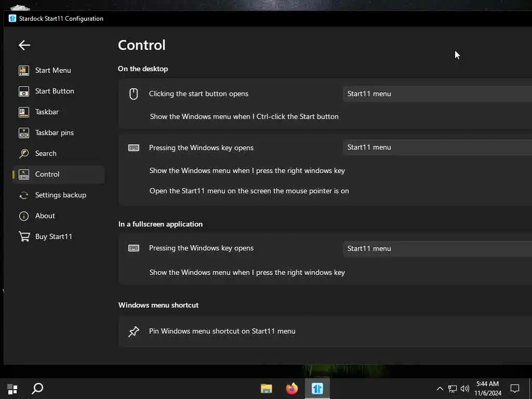Click desktop 'press the right windows key' option

[247, 170]
